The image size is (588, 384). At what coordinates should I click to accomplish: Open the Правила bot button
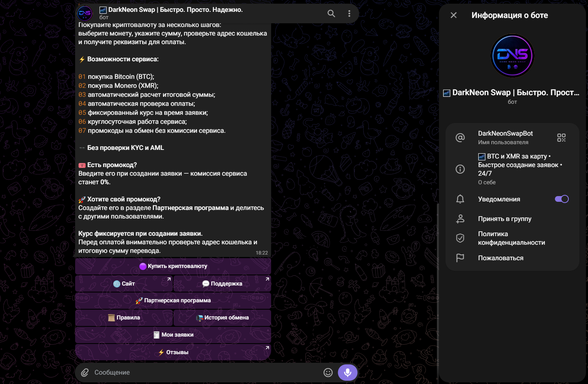coord(124,318)
